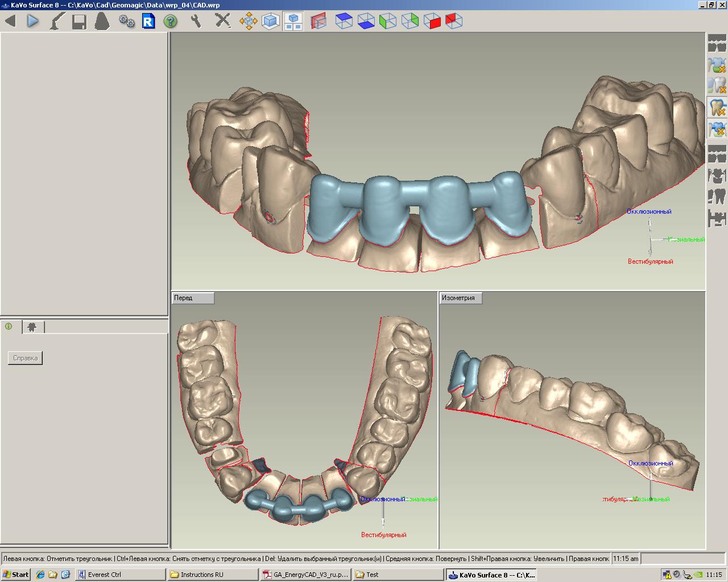Select the wrench tool icon
Image resolution: width=728 pixels, height=582 pixels.
[x=196, y=22]
